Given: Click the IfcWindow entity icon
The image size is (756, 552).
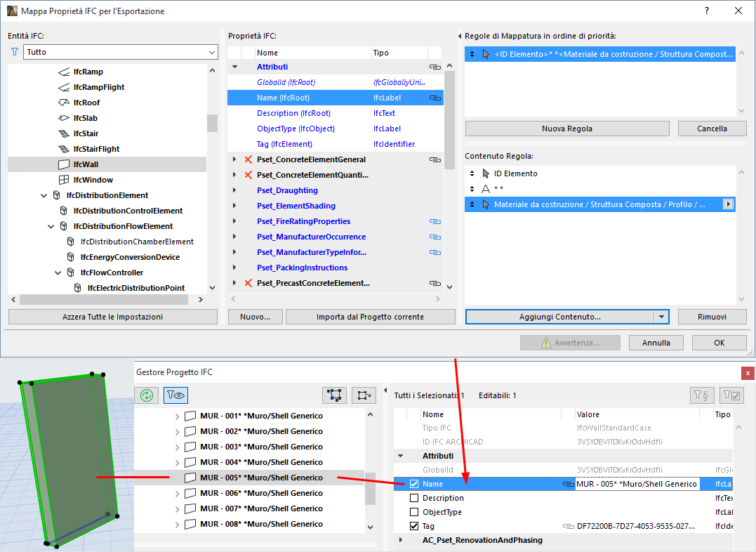Looking at the screenshot, I should pos(64,180).
